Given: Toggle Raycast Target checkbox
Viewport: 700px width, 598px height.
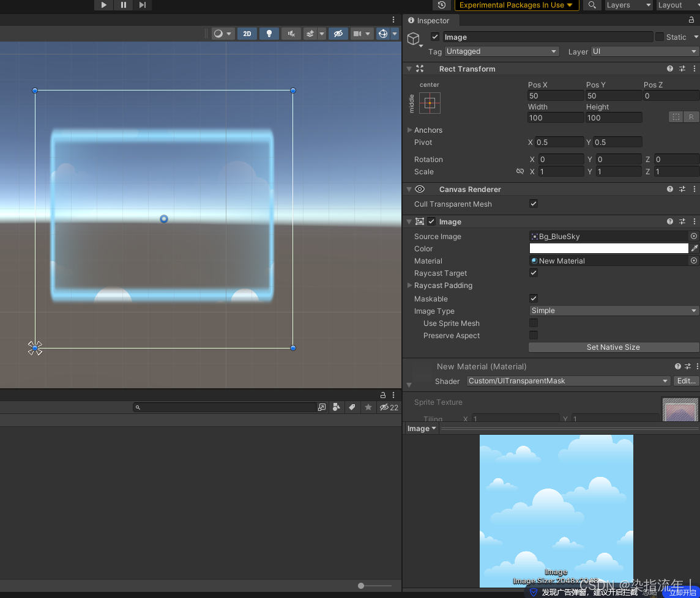Looking at the screenshot, I should click(534, 273).
